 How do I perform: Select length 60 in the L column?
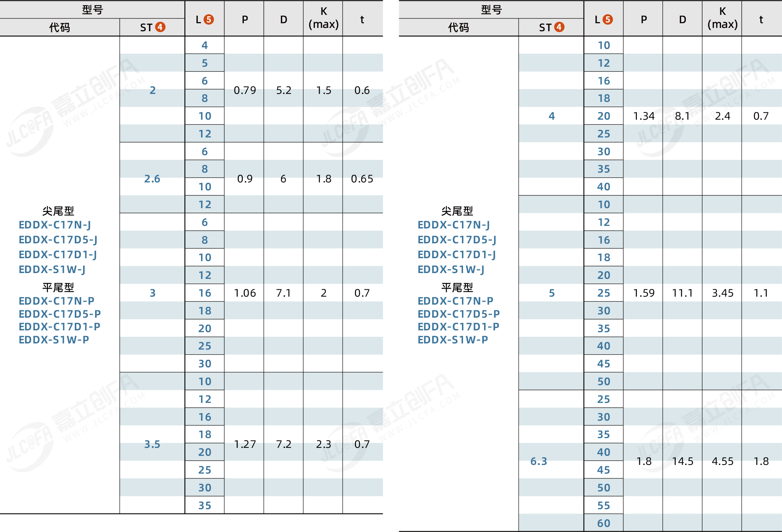[x=603, y=523]
